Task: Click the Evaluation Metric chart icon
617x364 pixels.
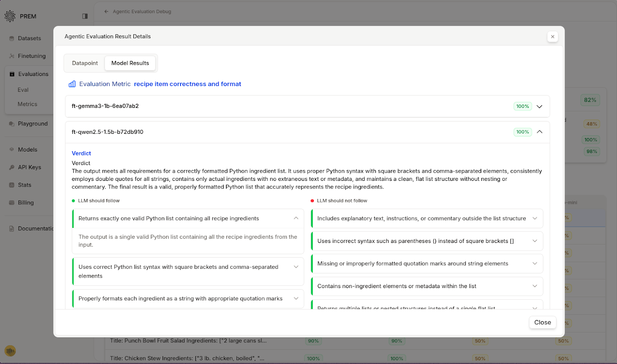Action: 72,84
